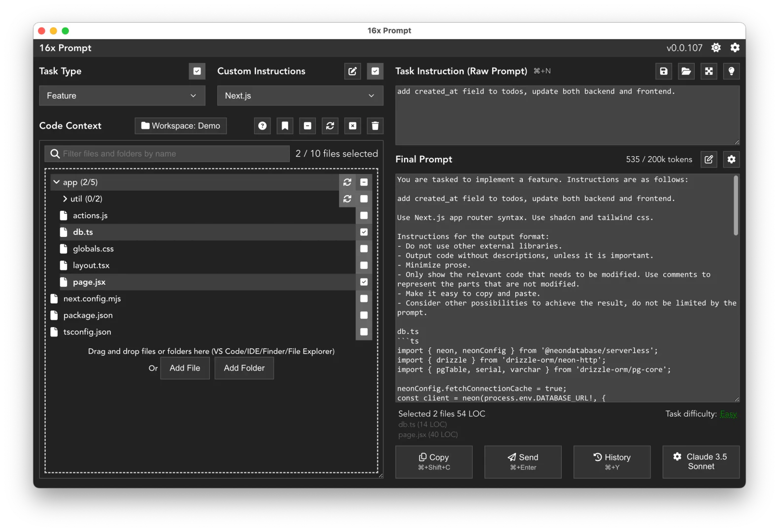Viewport: 779px width, 532px height.
Task: Click 'db.ts (14 LOC)' summary text
Action: (422, 425)
